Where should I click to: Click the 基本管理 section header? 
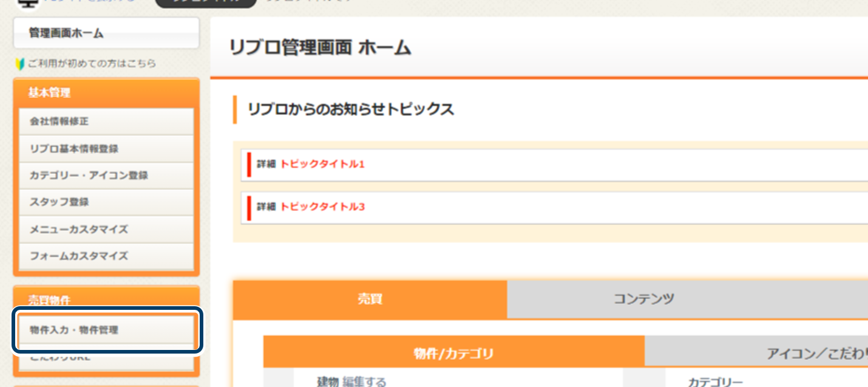(106, 93)
